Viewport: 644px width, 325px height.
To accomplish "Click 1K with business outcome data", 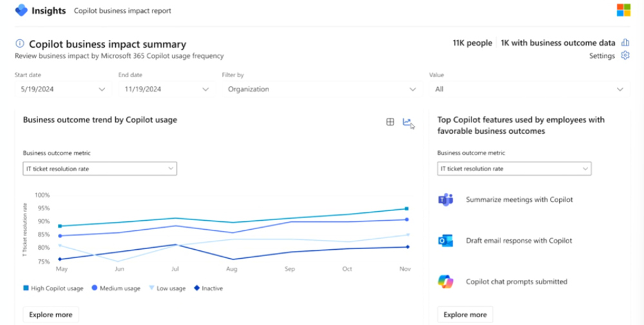I will tap(558, 42).
